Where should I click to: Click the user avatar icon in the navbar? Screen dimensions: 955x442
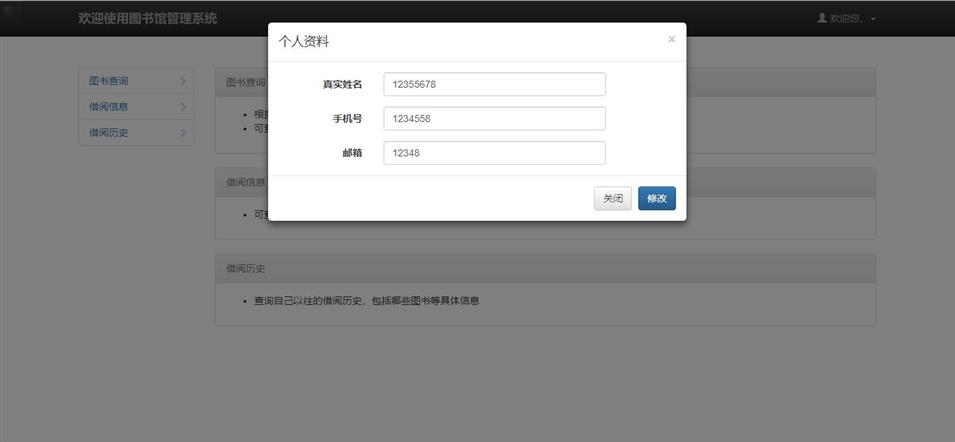click(822, 18)
